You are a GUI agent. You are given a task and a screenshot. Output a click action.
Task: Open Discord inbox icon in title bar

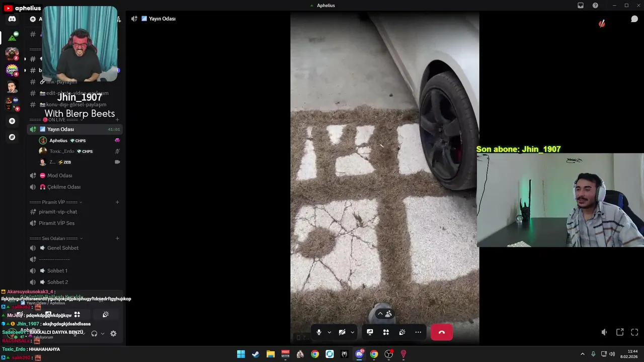pyautogui.click(x=581, y=6)
